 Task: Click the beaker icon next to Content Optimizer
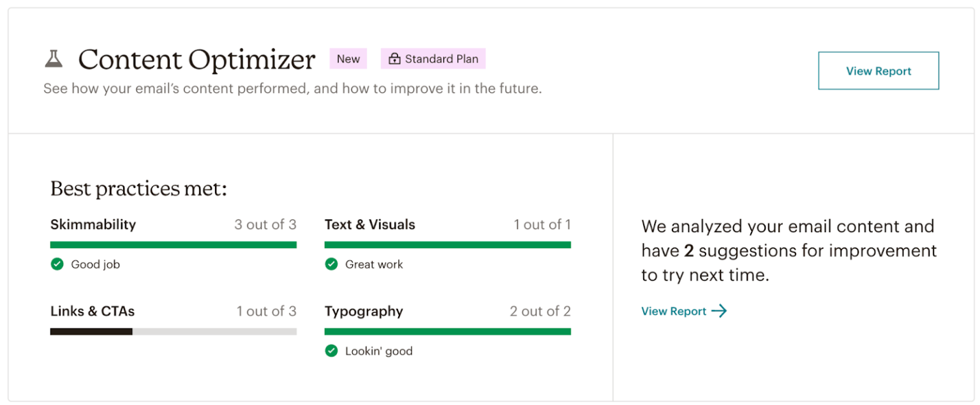point(54,59)
